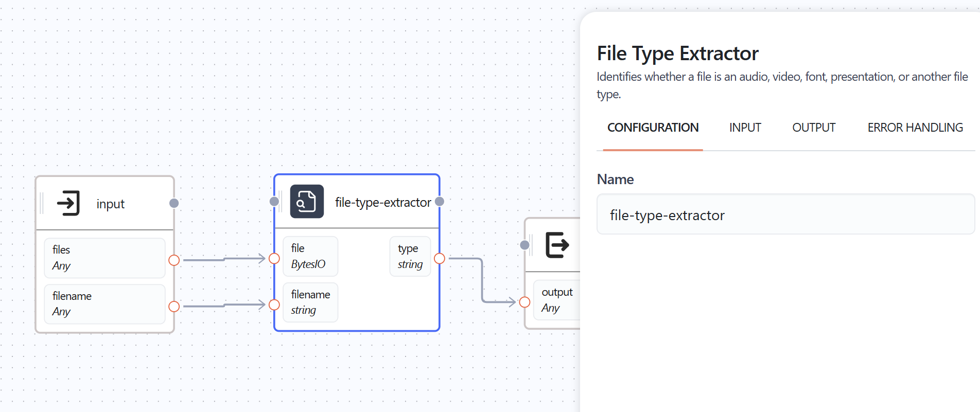This screenshot has height=412, width=980.
Task: Click file-type-extractor left gray connector dot
Action: pos(274,202)
